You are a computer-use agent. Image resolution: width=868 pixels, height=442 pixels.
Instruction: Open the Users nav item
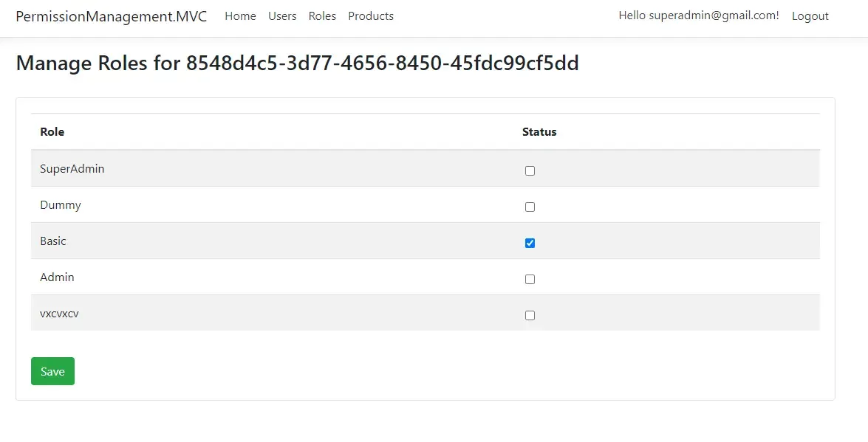point(282,16)
